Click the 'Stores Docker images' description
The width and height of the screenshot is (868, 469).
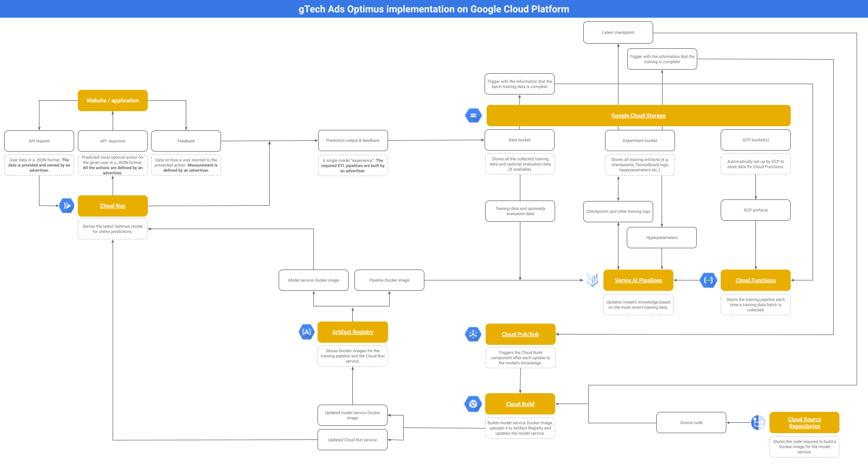click(353, 356)
